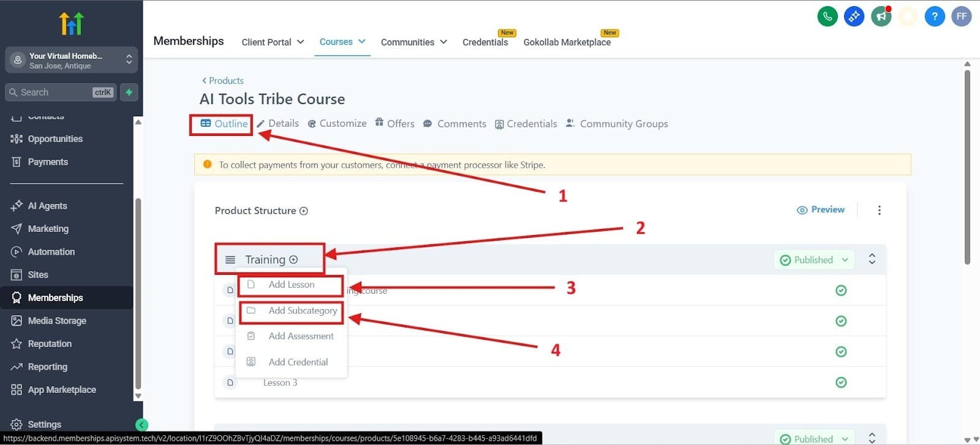Click the plus icon next to Product Structure
The width and height of the screenshot is (980, 445).
304,211
